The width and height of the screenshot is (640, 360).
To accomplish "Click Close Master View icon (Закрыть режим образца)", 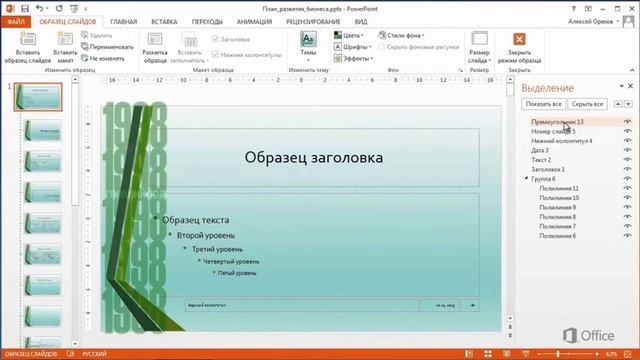I will 519,39.
